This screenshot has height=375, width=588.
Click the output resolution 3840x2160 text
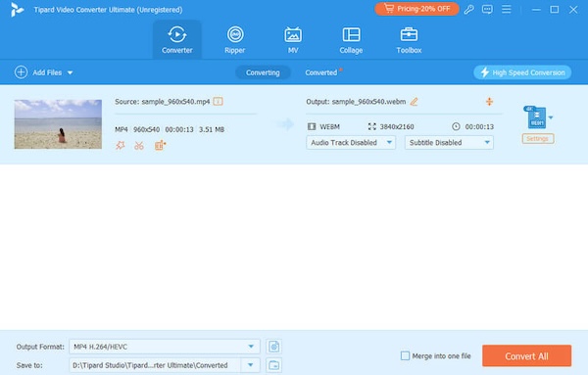(x=397, y=127)
